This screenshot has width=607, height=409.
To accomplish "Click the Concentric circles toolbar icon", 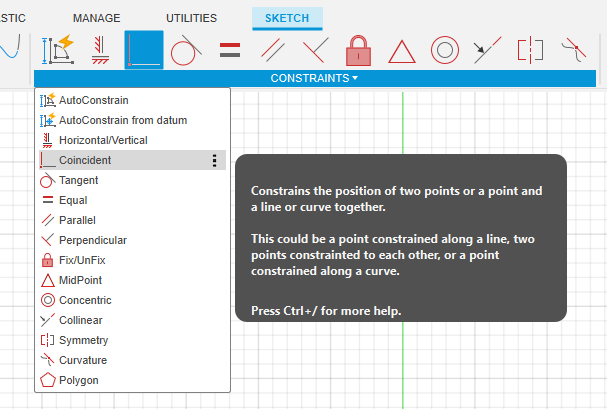I will pyautogui.click(x=444, y=49).
